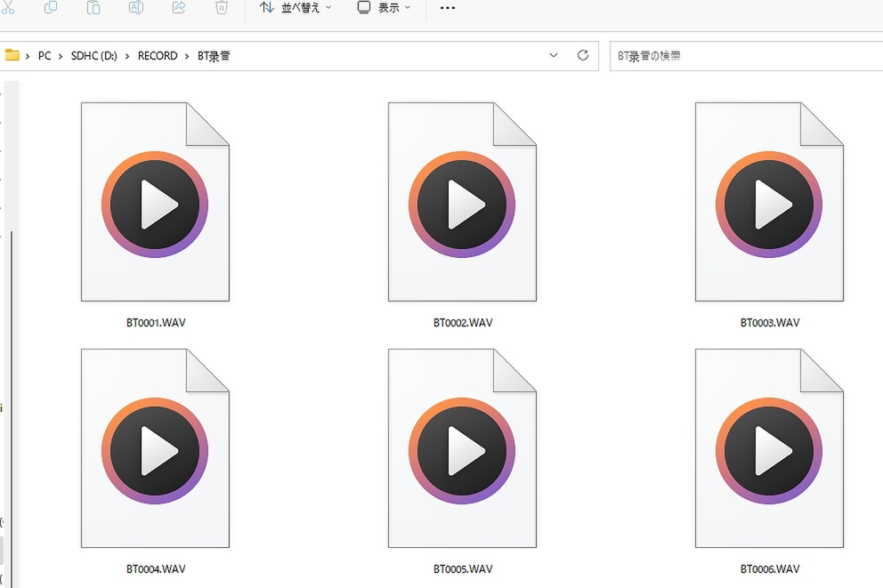Click the Share icon in toolbar
Image resolution: width=883 pixels, height=588 pixels.
click(x=179, y=7)
